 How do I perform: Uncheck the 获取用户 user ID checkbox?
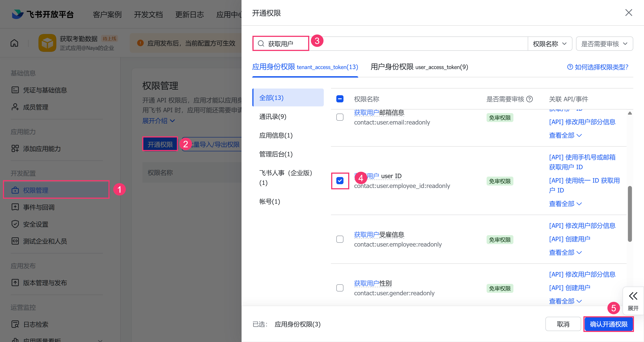click(340, 181)
